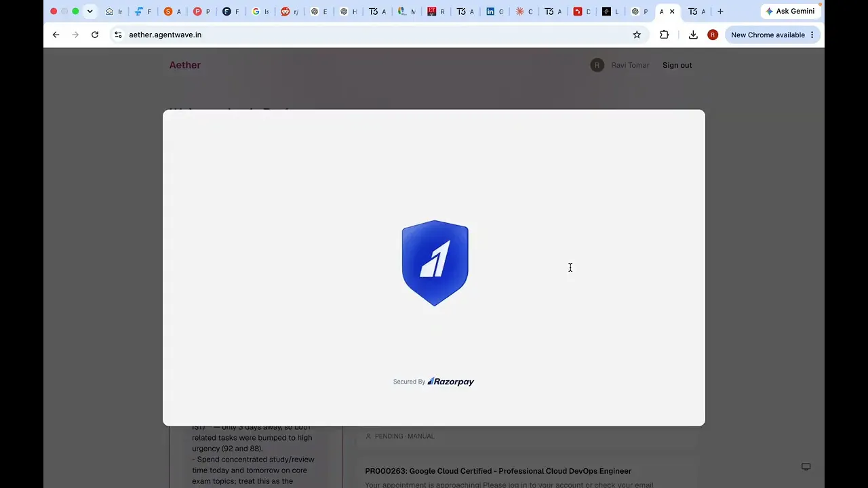Reload the aether.agentwave.in page
The height and width of the screenshot is (488, 868).
pos(95,35)
